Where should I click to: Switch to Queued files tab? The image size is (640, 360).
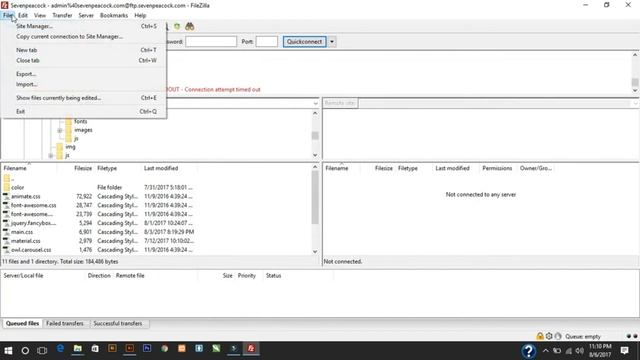click(x=22, y=323)
